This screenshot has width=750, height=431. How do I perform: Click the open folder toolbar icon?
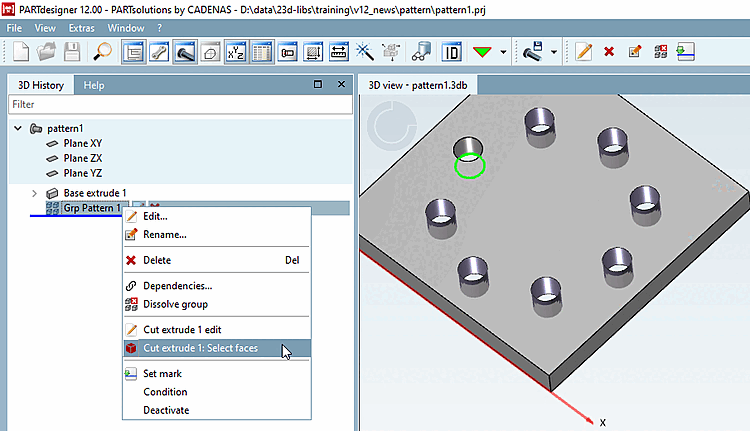pos(46,51)
